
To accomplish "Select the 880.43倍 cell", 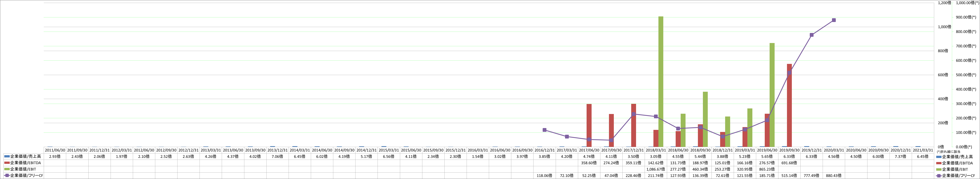I will pyautogui.click(x=834, y=176).
